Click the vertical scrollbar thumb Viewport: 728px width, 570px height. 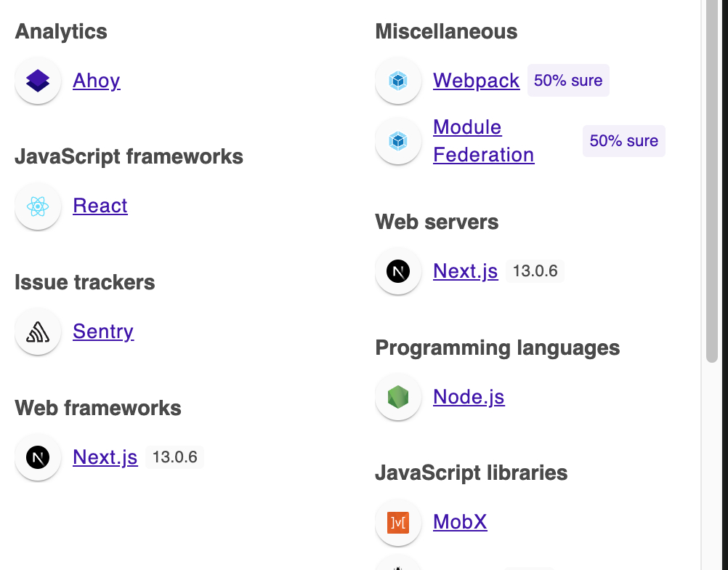(712, 181)
